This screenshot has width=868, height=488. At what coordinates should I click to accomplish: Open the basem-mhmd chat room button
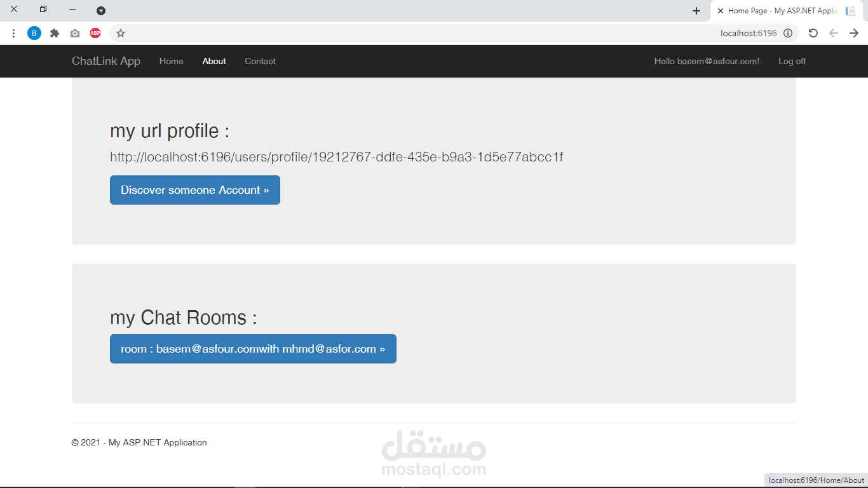click(253, 349)
